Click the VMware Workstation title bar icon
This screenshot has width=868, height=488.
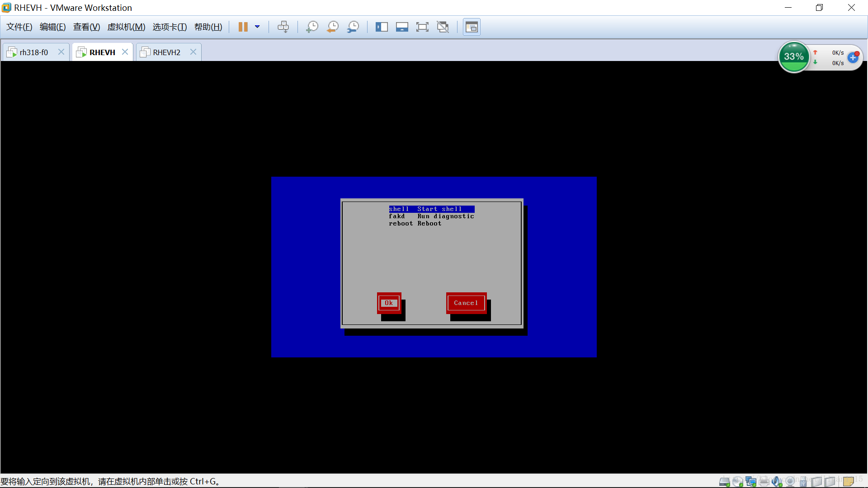point(7,8)
